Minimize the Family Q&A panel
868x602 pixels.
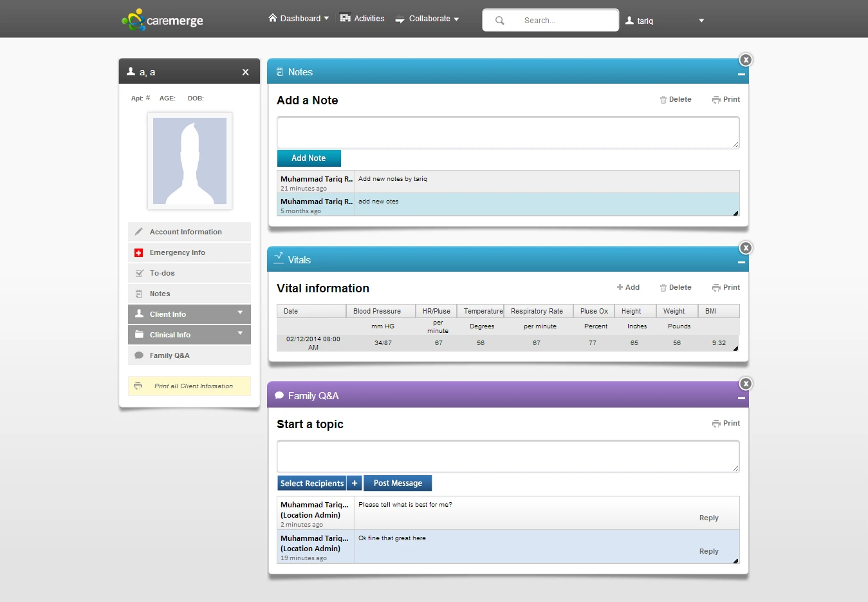741,399
